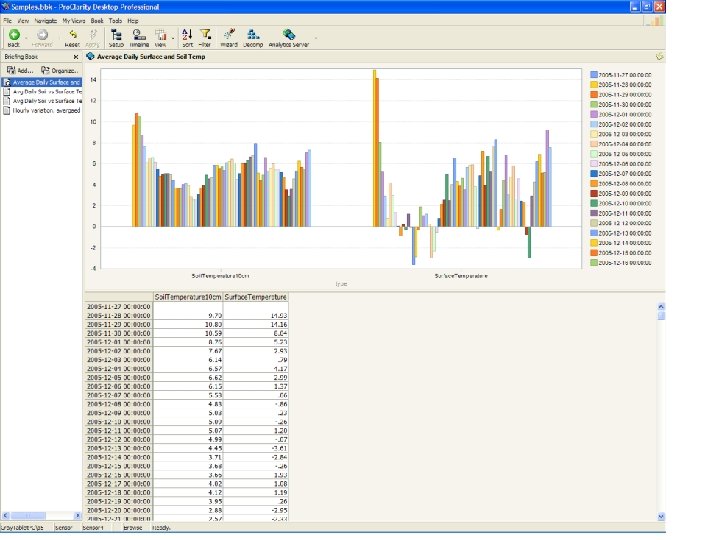Click the Sort A-Z icon
Image resolution: width=720 pixels, height=540 pixels.
click(x=188, y=36)
